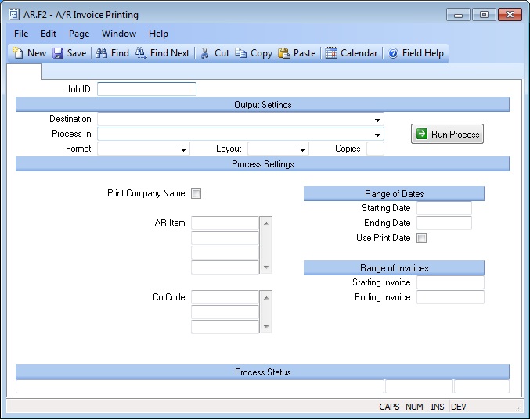Open the Calendar from the toolbar
Viewport: 530px width, 420px height.
coord(332,53)
